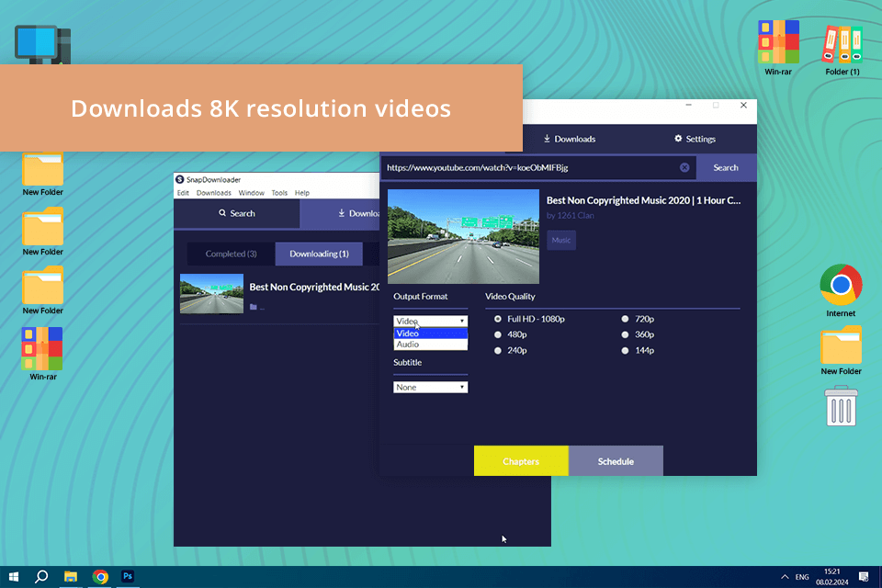Open File Explorer from the taskbar
Screen dimensions: 882x588
click(x=71, y=576)
